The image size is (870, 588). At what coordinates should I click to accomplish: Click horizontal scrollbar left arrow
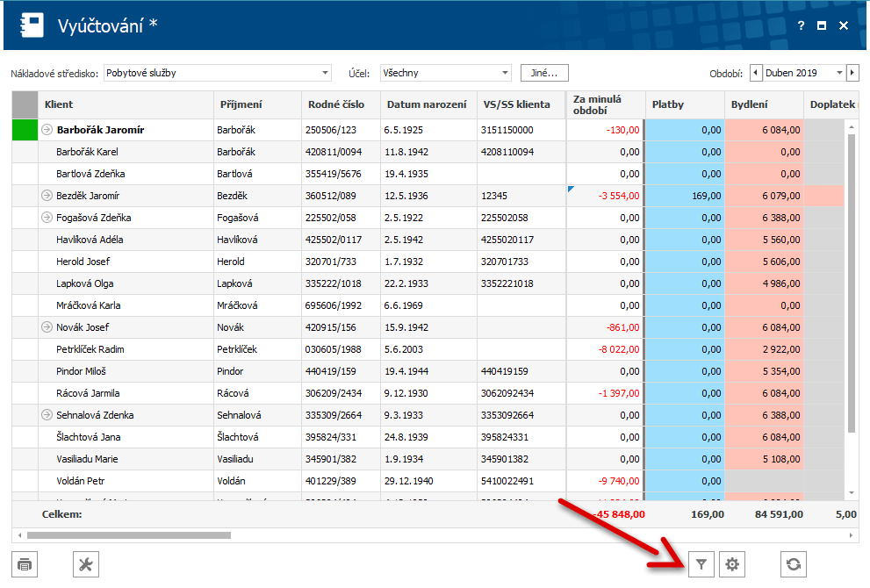(20, 535)
